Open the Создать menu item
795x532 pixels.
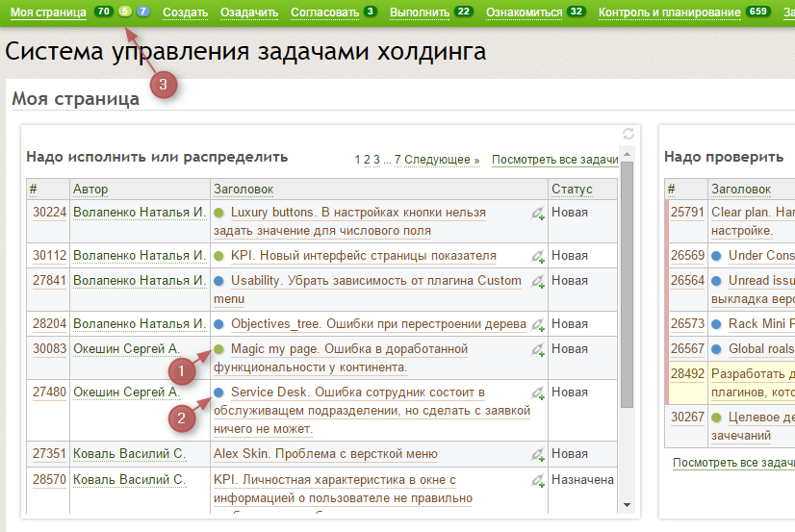[x=185, y=13]
